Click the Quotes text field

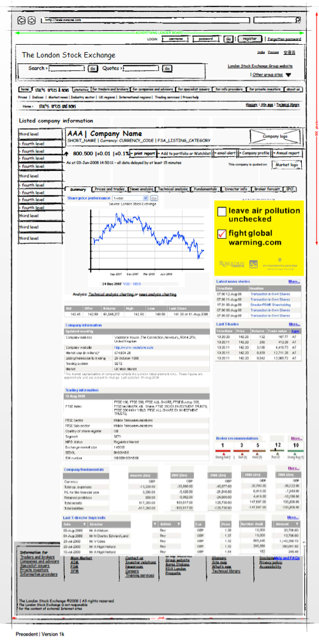pyautogui.click(x=141, y=68)
